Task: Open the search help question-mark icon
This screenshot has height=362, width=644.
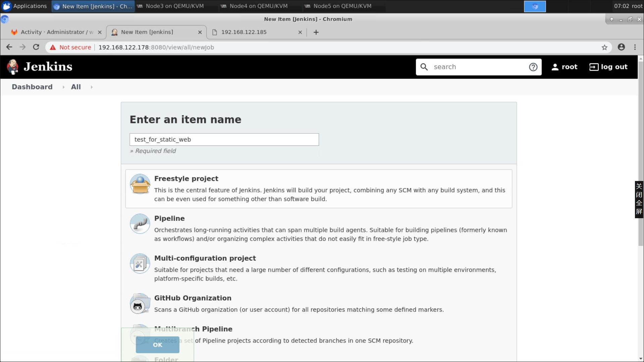Action: click(533, 67)
